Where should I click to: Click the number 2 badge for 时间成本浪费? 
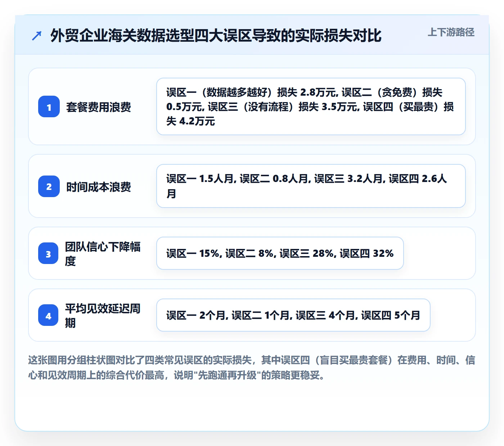click(49, 186)
